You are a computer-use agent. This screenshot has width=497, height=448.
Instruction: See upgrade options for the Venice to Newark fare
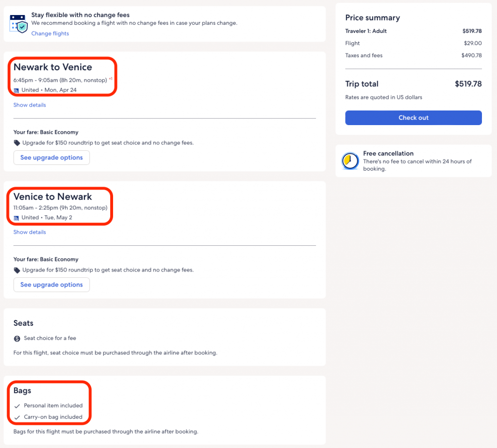click(x=51, y=285)
